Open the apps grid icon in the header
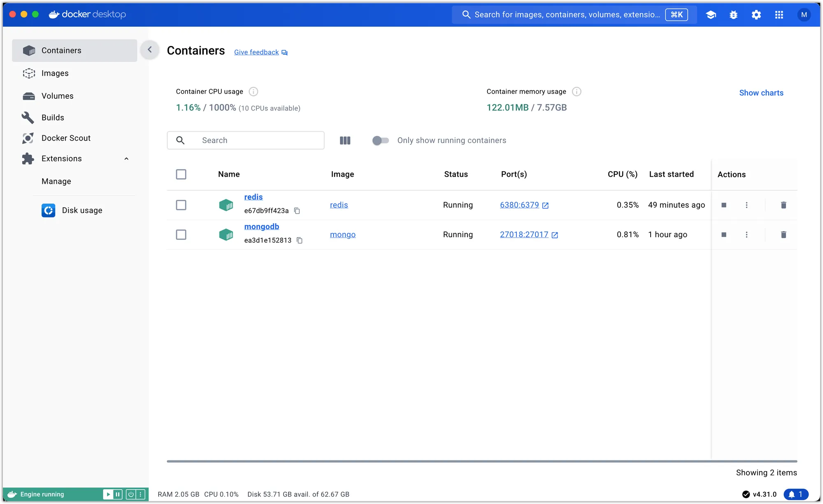Screen dimensions: 823x504 [779, 15]
